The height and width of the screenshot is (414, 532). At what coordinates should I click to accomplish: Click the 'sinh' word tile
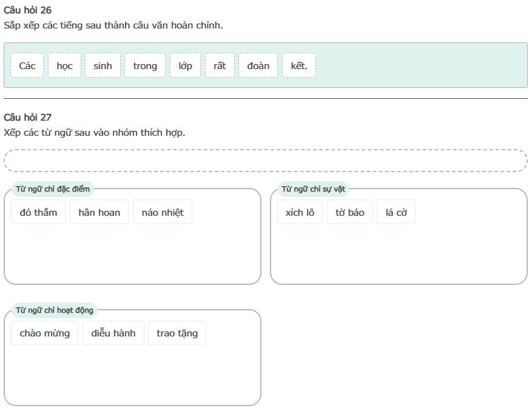(x=103, y=65)
